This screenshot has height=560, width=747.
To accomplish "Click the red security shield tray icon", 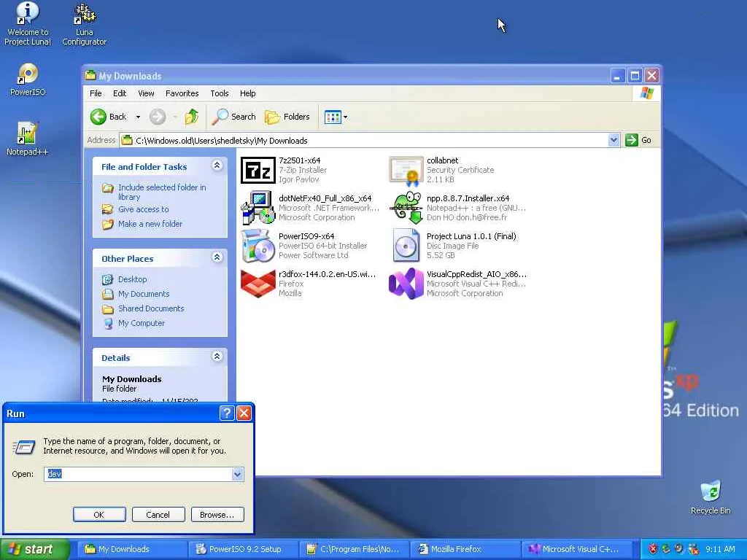I will pyautogui.click(x=653, y=549).
